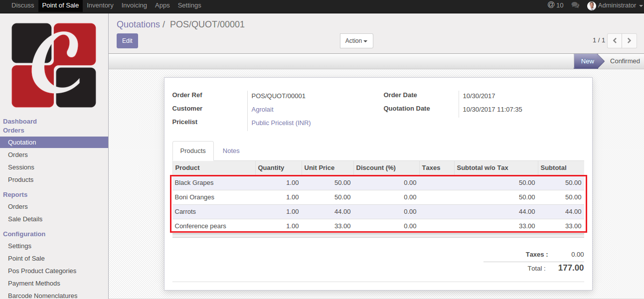Open the Inventory menu
644x299 pixels.
point(100,5)
